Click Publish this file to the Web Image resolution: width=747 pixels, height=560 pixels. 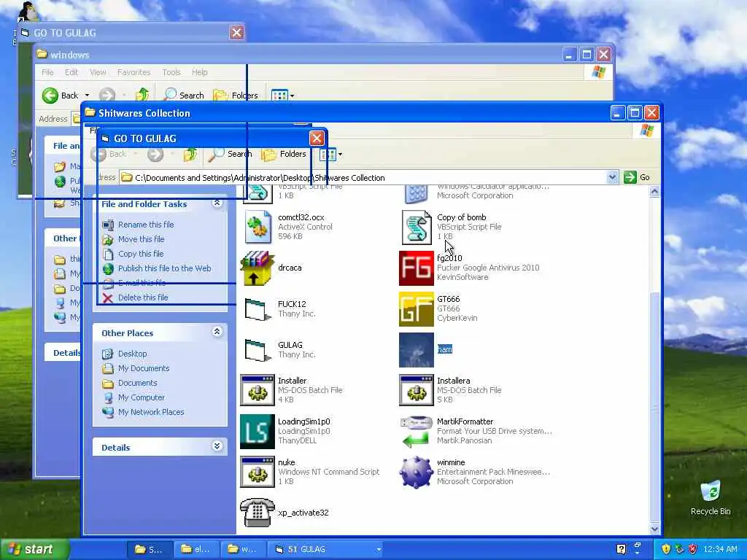click(164, 268)
